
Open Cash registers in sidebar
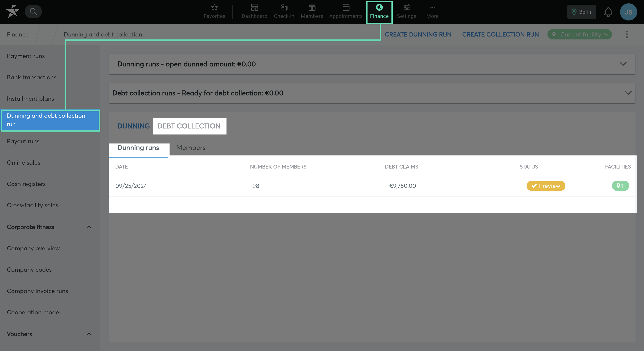tap(26, 184)
